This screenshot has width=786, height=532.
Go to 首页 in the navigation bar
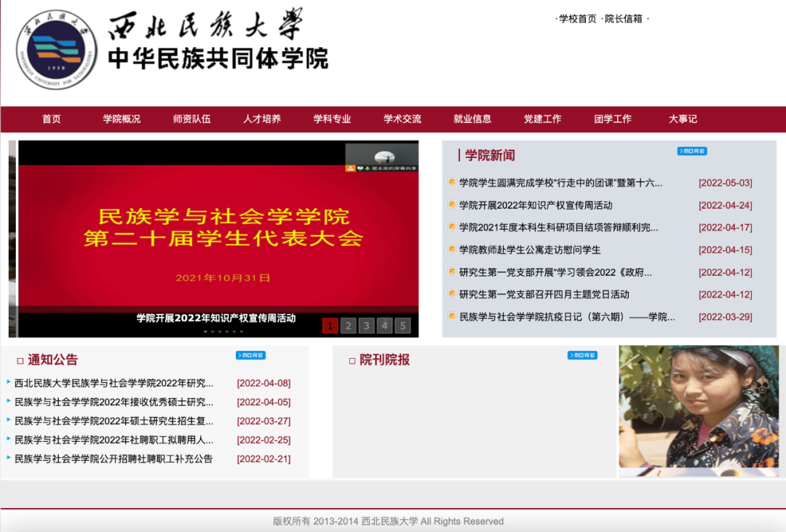pos(52,119)
